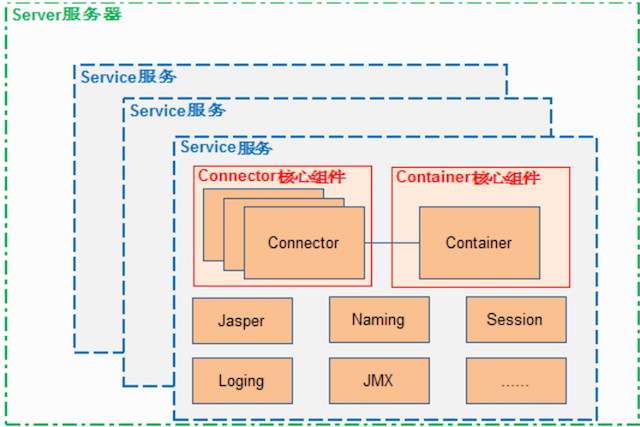Image resolution: width=640 pixels, height=427 pixels.
Task: Click the JMX component box
Action: click(379, 381)
